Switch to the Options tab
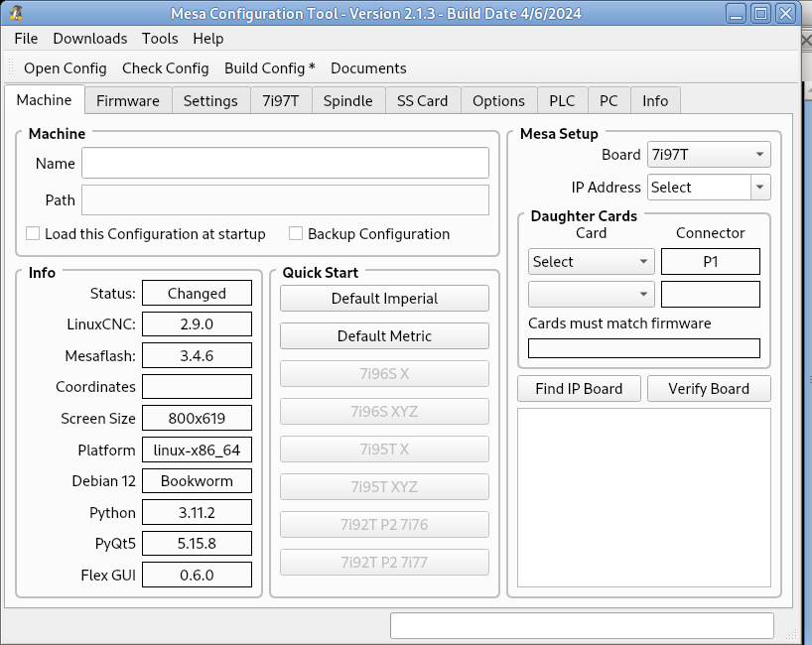The width and height of the screenshot is (812, 645). coord(498,101)
